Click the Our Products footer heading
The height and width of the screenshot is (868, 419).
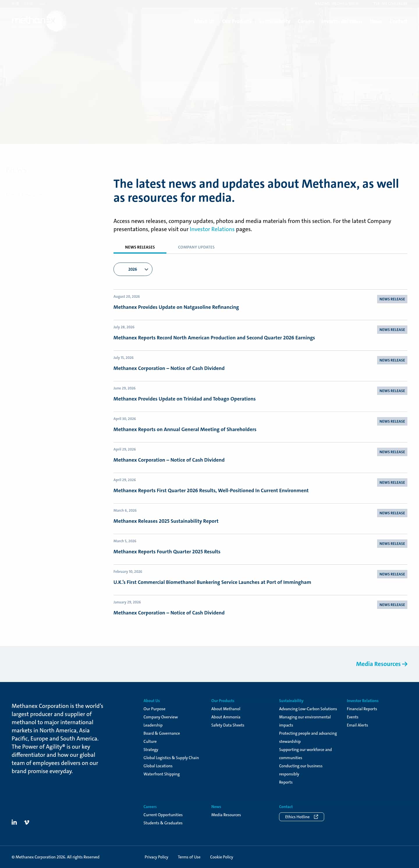pyautogui.click(x=223, y=701)
